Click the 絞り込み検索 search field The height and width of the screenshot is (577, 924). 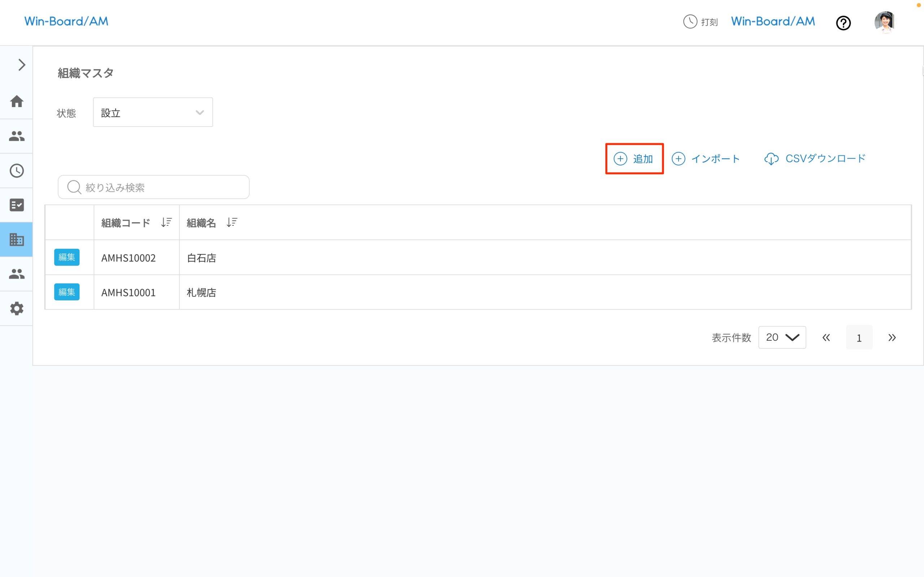coord(153,187)
